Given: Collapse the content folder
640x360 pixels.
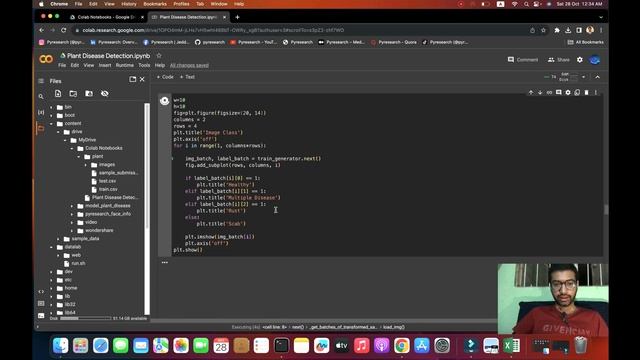Looking at the screenshot, I should pos(51,124).
